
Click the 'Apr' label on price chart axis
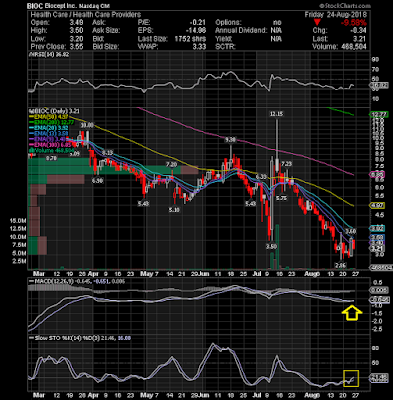coord(93,274)
